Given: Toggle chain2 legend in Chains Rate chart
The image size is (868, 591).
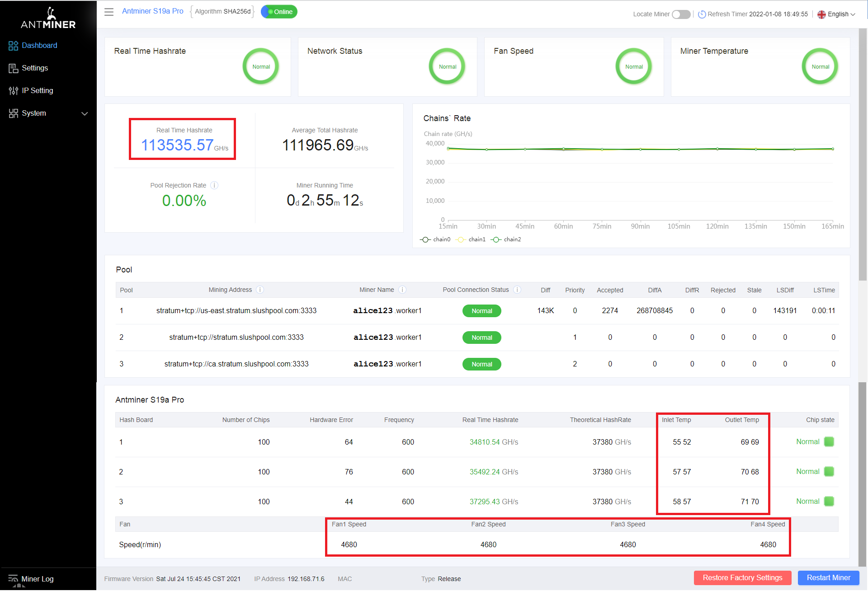Looking at the screenshot, I should pyautogui.click(x=506, y=239).
